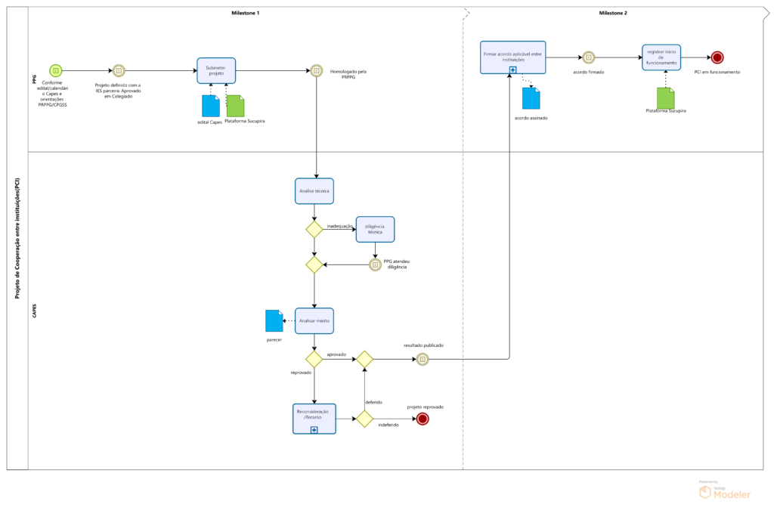Viewport: 774px width, 532px height.
Task: Click the blue 'acordo assinado' document icon
Action: click(531, 99)
